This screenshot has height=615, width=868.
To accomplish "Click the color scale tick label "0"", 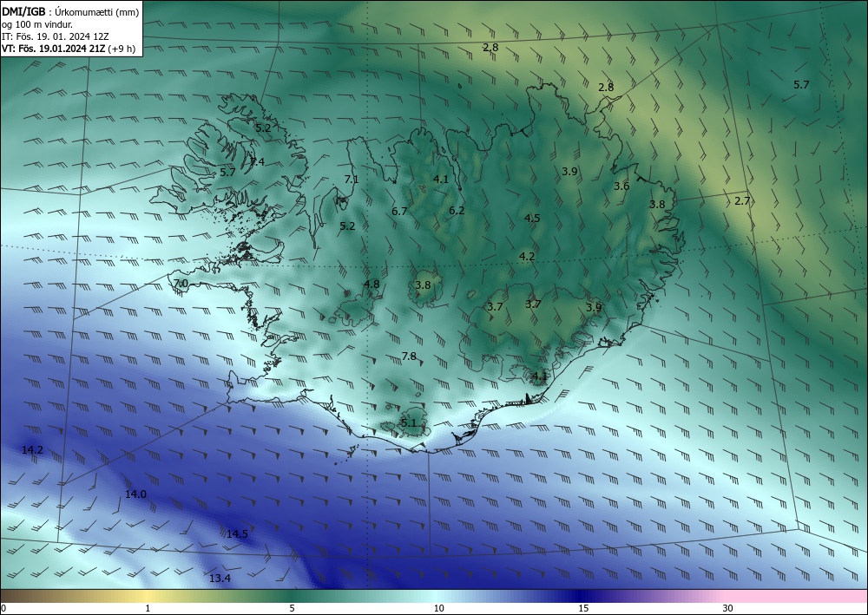I will [3, 608].
